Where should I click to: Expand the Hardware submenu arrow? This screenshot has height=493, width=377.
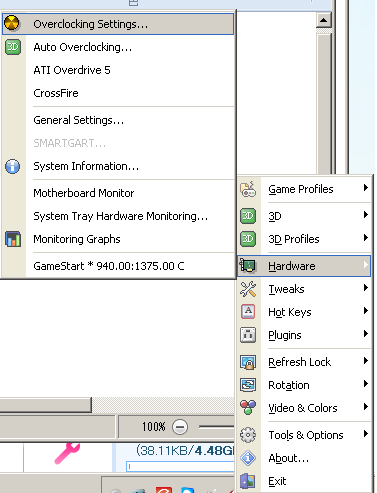click(x=366, y=265)
